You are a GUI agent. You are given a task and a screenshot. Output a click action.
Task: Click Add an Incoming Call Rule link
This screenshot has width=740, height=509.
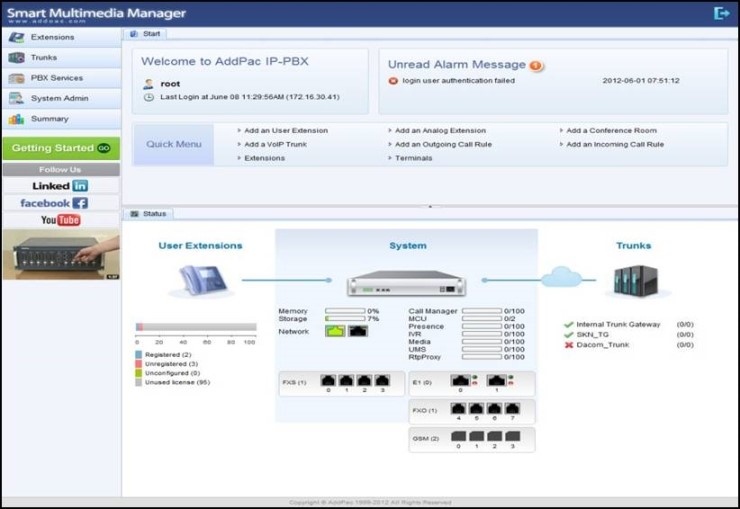pyautogui.click(x=615, y=144)
